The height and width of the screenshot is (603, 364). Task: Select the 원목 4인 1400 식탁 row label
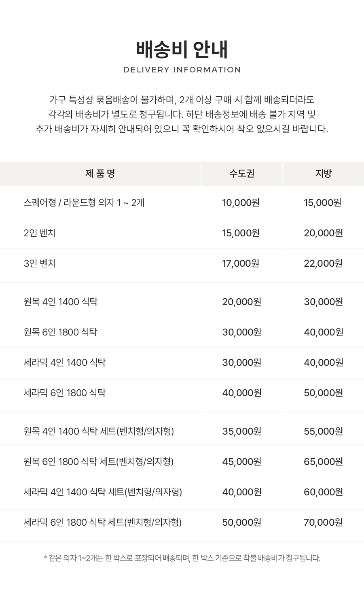(x=61, y=301)
